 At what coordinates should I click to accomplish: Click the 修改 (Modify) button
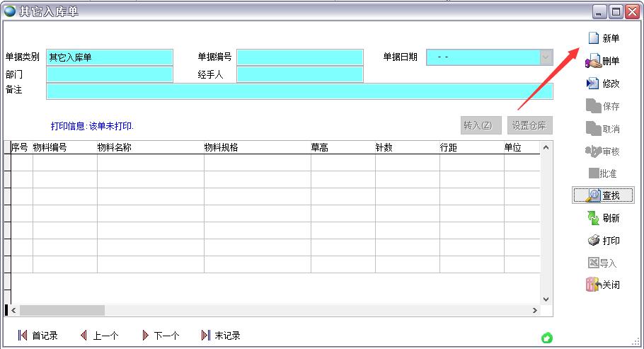[x=602, y=84]
